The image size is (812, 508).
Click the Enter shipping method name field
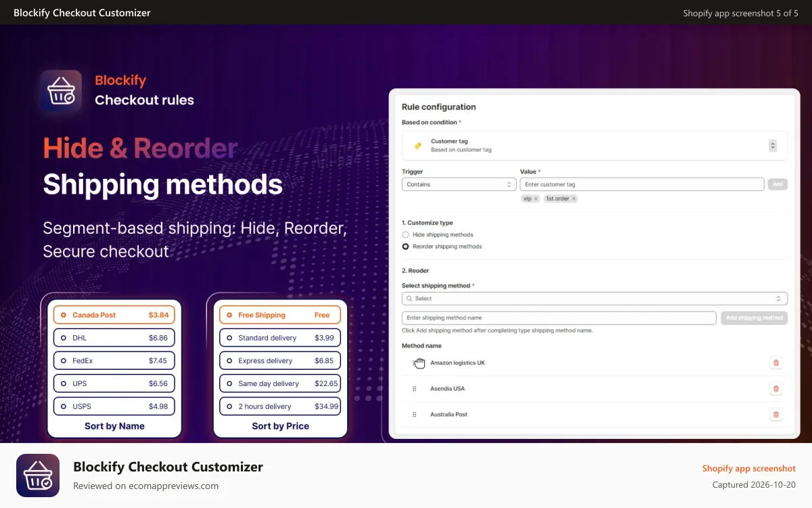559,318
